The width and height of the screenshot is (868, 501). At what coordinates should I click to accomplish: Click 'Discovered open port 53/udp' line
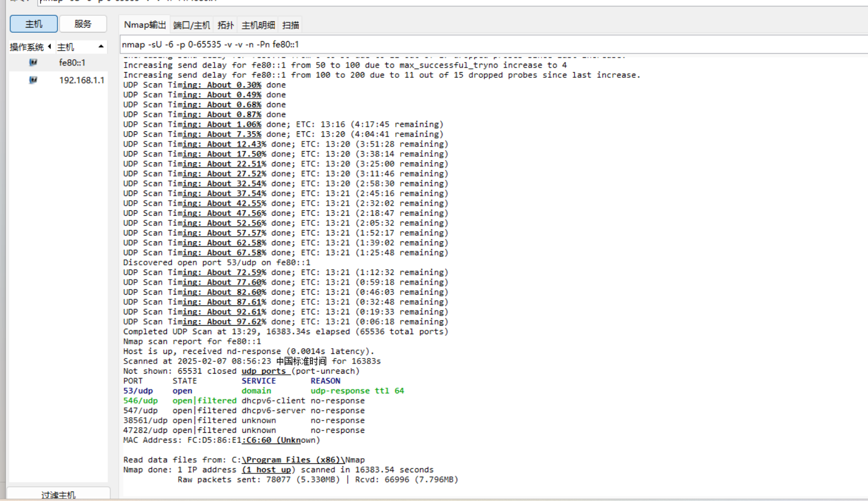[x=217, y=263]
